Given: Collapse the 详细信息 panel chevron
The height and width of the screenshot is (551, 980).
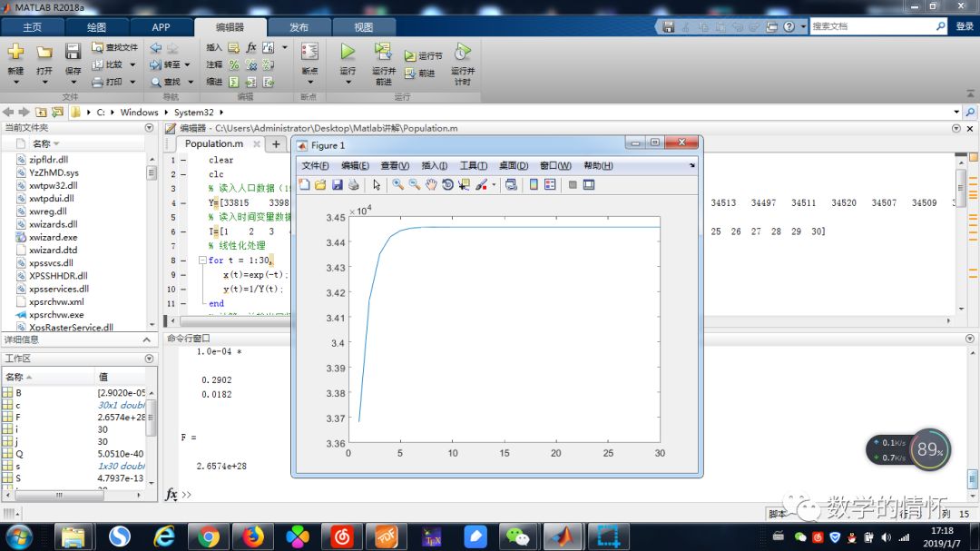Looking at the screenshot, I should point(147,339).
